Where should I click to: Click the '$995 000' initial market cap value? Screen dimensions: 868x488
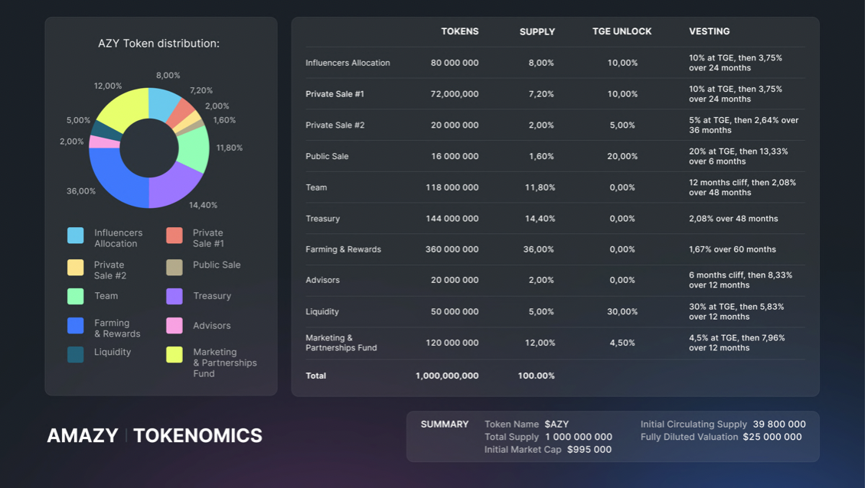click(589, 450)
